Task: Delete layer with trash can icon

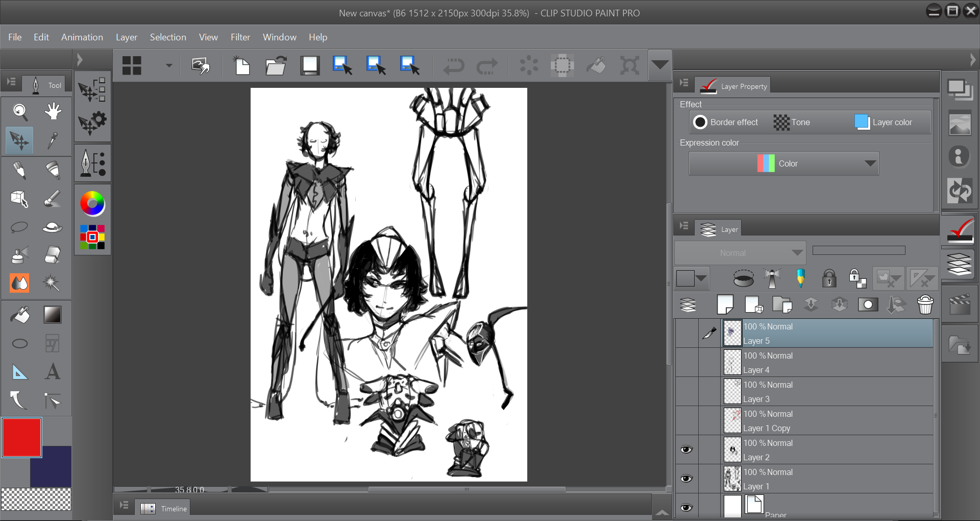Action: coord(925,305)
